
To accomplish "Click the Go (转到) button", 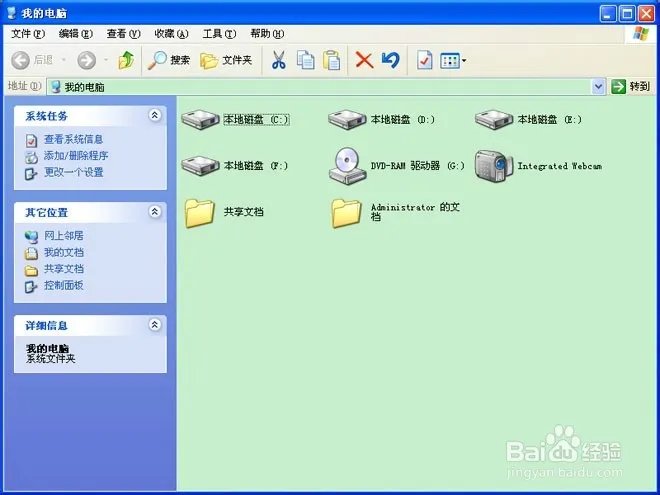I will pyautogui.click(x=631, y=87).
